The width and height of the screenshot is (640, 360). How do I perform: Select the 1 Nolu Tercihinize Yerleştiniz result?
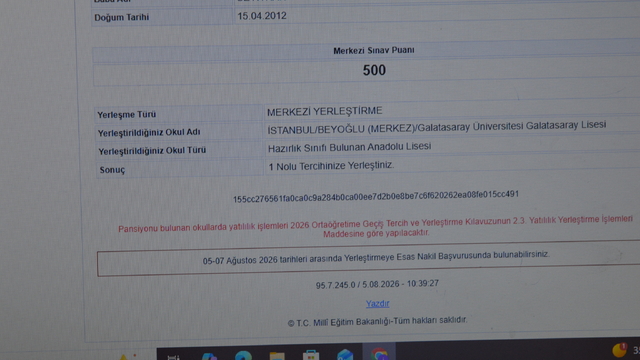pyautogui.click(x=331, y=166)
